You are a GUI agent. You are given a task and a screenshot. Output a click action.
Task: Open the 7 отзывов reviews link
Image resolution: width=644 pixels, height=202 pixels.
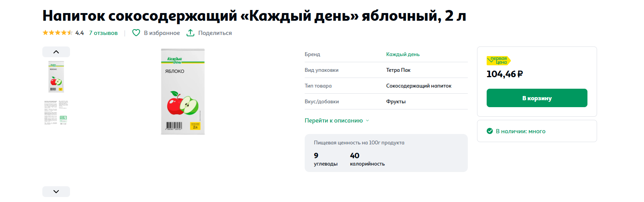(x=103, y=33)
